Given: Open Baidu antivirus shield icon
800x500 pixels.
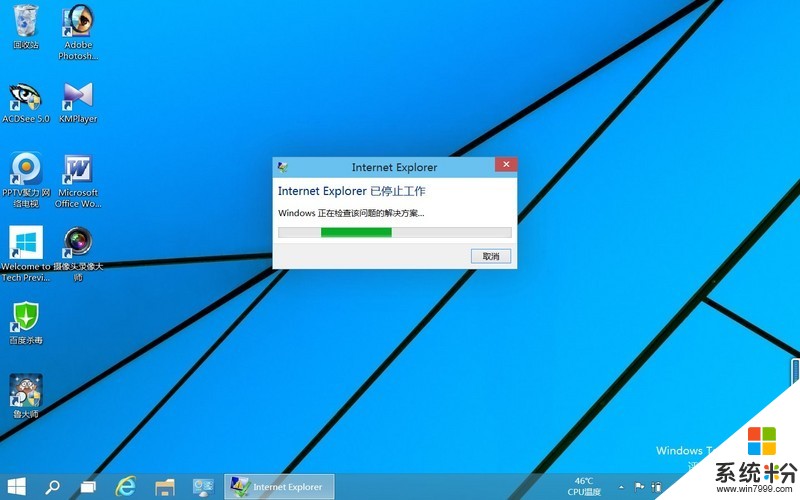Looking at the screenshot, I should pos(26,323).
